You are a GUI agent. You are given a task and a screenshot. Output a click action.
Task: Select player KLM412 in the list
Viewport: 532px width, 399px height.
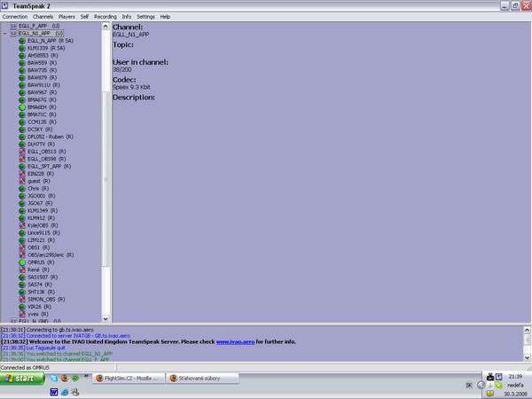[41, 218]
